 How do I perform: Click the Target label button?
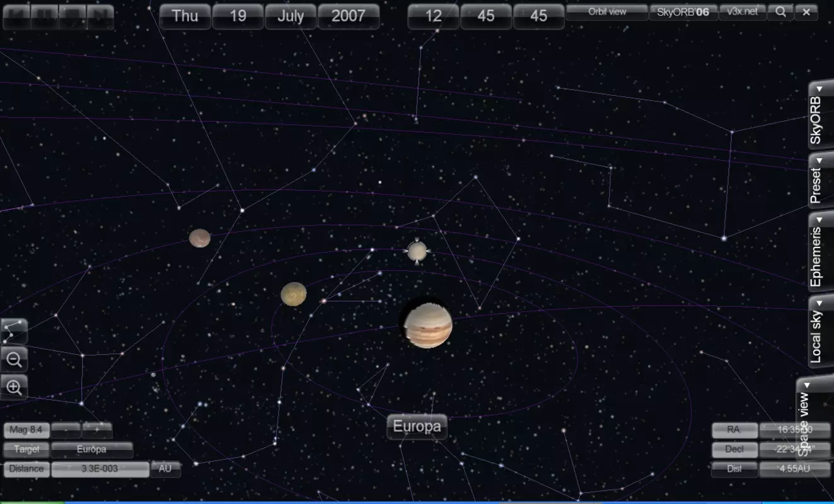pos(26,450)
